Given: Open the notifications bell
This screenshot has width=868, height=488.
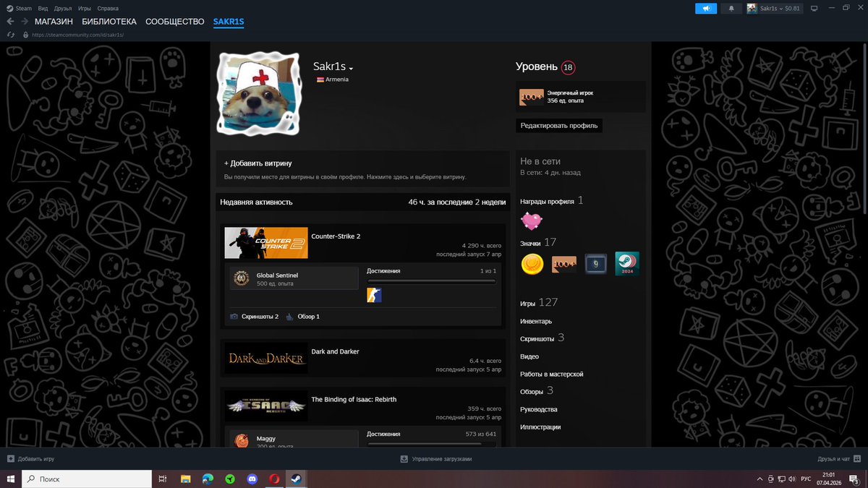Looking at the screenshot, I should [x=731, y=8].
